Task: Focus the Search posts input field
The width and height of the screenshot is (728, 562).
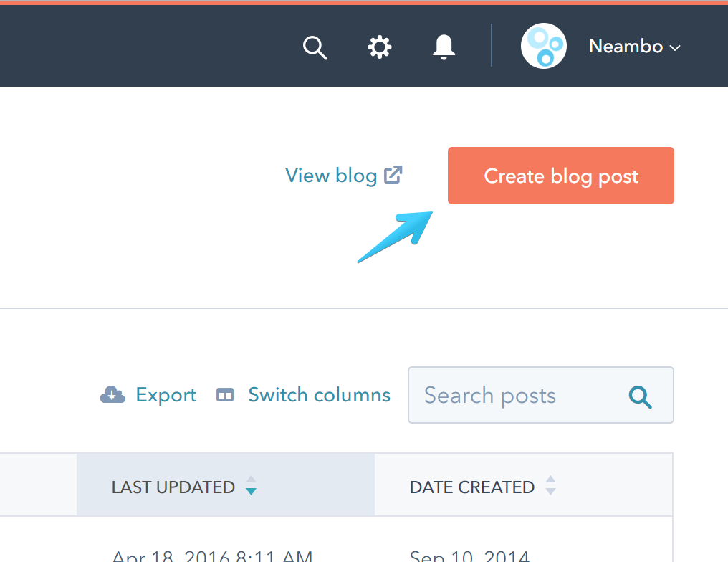Action: 502,396
